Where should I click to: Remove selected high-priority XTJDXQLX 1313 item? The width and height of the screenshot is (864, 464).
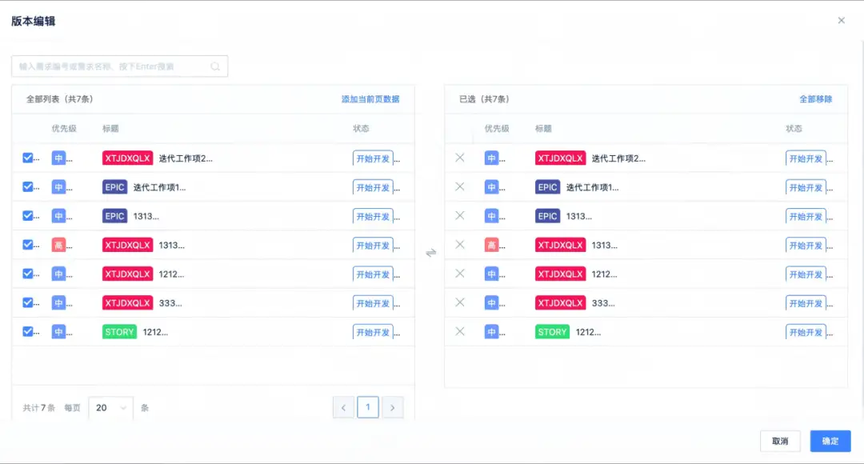tap(460, 245)
